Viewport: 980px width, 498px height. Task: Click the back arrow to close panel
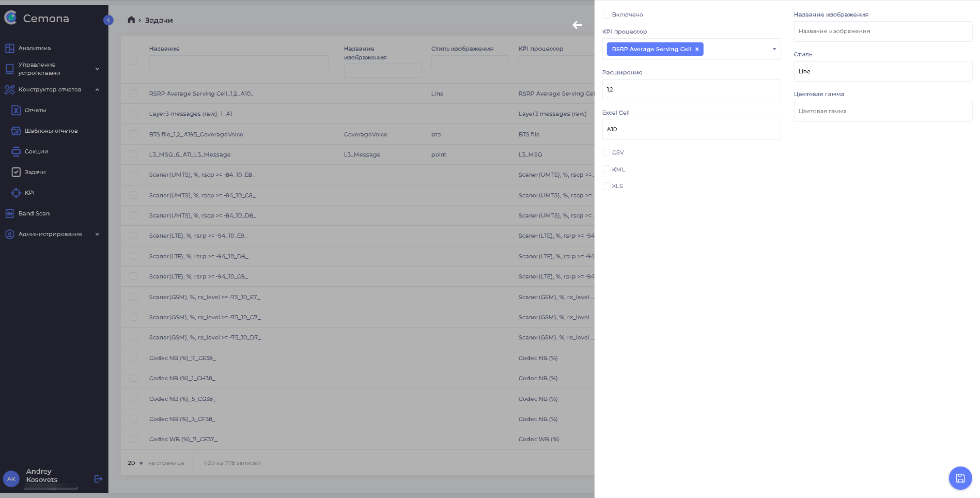tap(577, 25)
